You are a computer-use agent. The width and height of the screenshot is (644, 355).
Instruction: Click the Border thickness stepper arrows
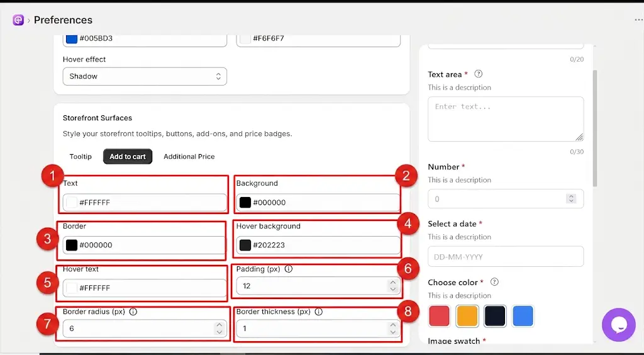click(392, 329)
